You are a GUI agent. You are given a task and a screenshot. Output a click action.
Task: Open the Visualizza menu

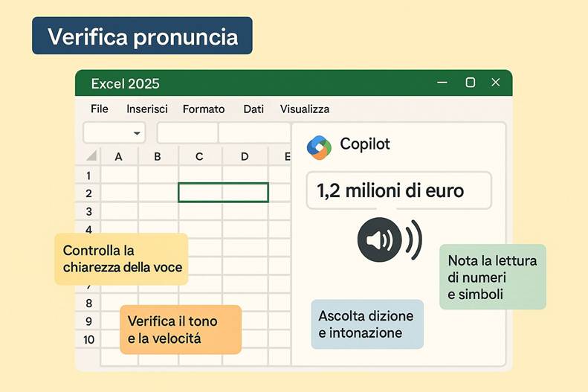click(305, 109)
